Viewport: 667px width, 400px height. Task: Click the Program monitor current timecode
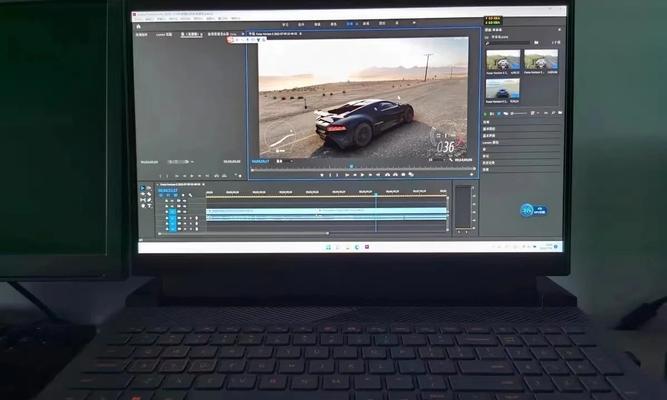pyautogui.click(x=261, y=161)
